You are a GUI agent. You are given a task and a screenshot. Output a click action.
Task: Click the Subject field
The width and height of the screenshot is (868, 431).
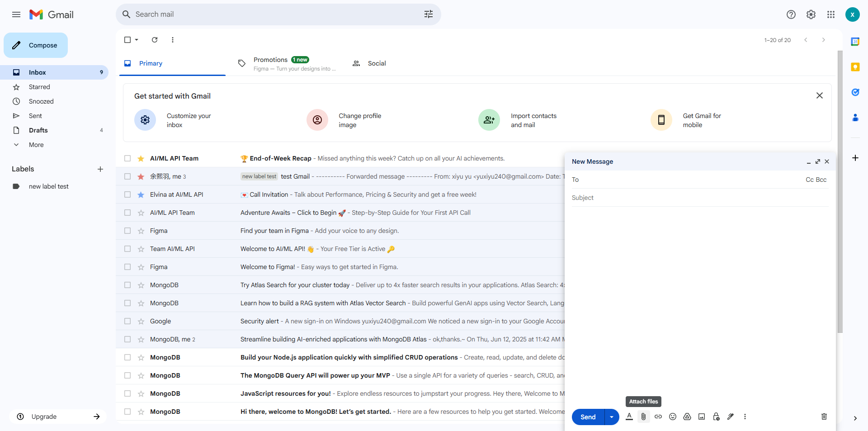pos(700,198)
